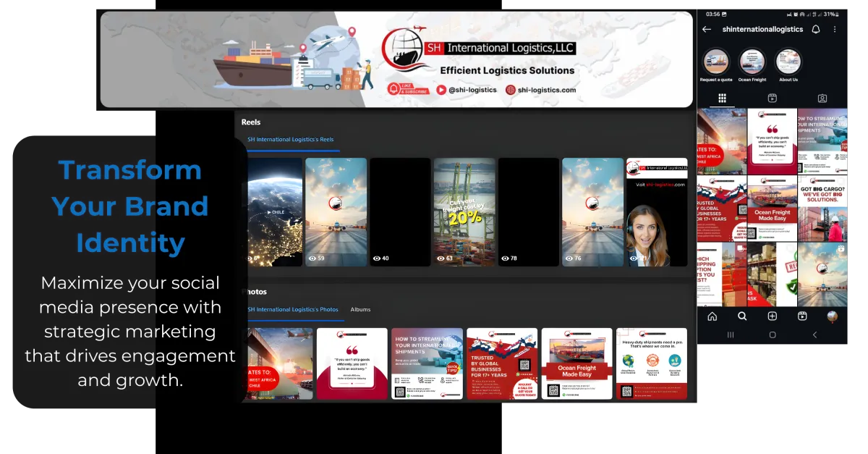This screenshot has width=868, height=454.
Task: Switch to Instagram posts grid tab
Action: tap(722, 98)
